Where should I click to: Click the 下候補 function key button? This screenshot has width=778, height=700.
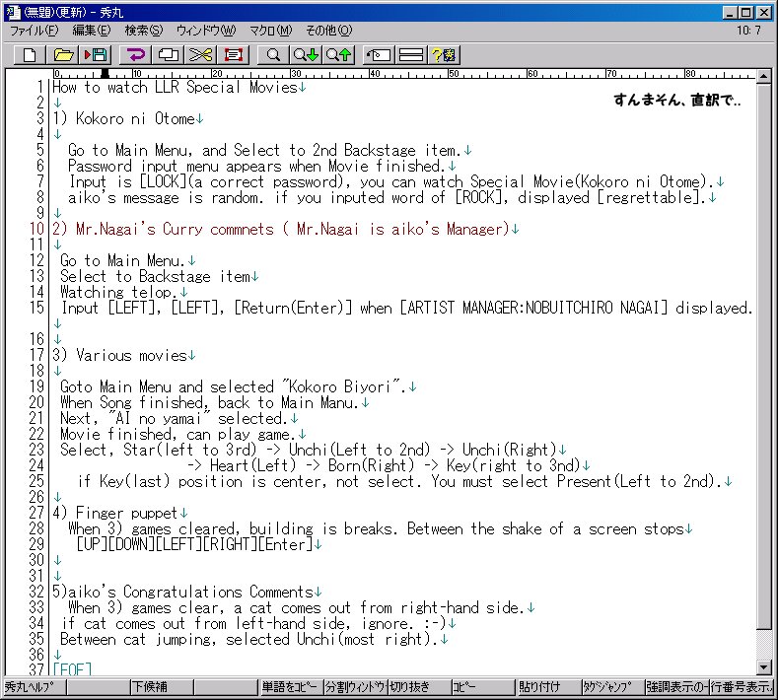click(162, 687)
